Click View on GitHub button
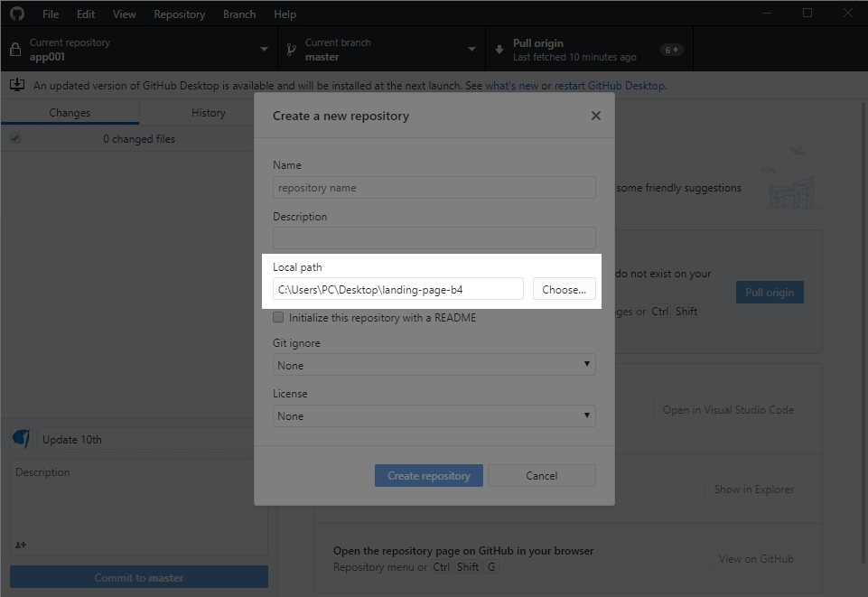Image resolution: width=868 pixels, height=597 pixels. (756, 559)
